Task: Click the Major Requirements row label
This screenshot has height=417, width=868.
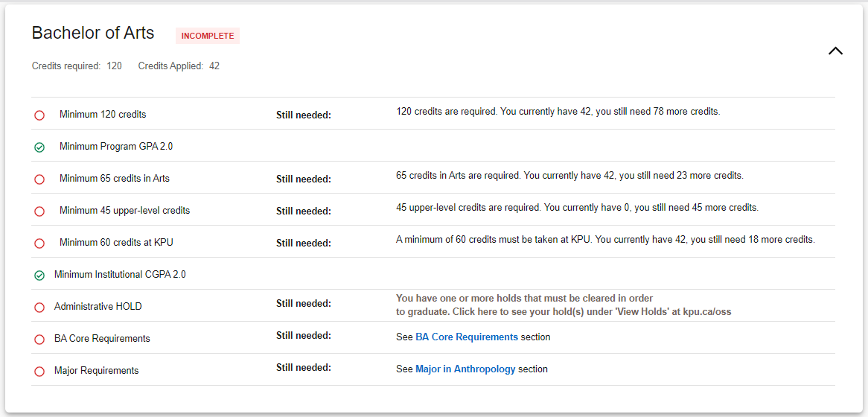Action: pos(96,371)
